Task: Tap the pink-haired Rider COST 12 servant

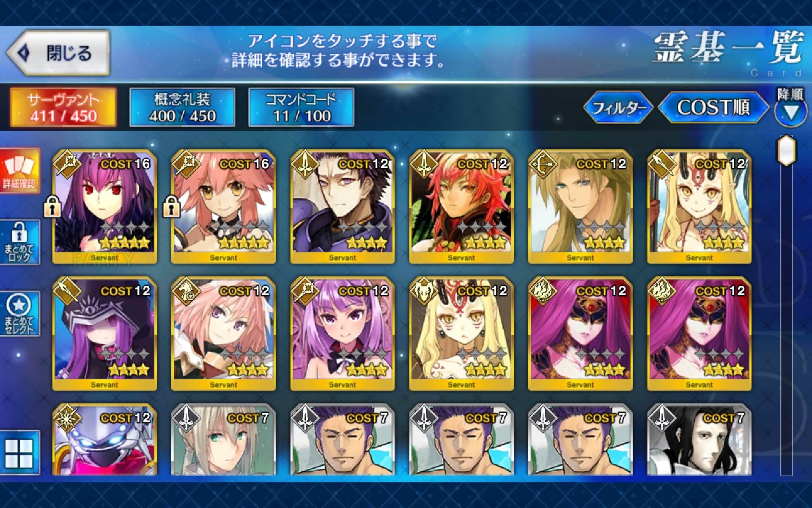Action: click(223, 334)
